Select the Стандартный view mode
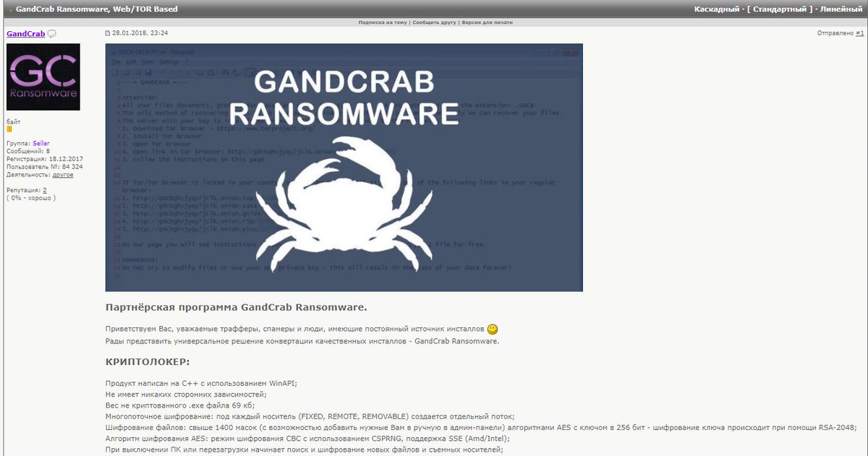Image resolution: width=868 pixels, height=456 pixels. (778, 9)
